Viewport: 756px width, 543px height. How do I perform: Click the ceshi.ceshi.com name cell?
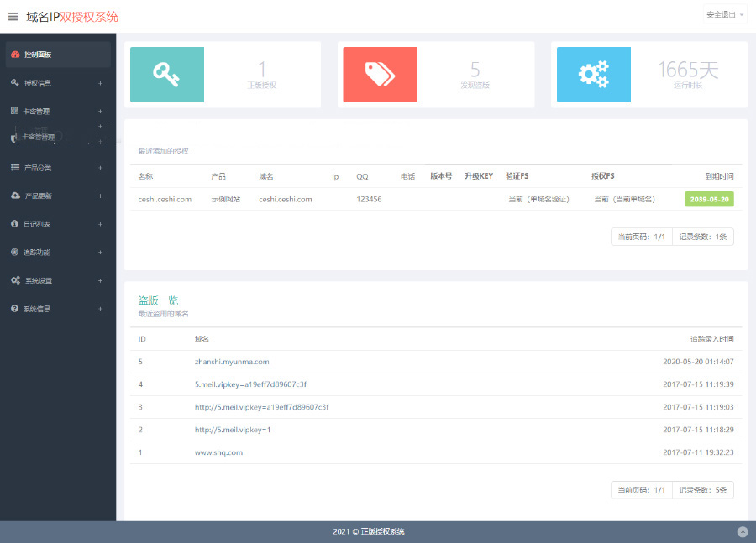pyautogui.click(x=165, y=200)
